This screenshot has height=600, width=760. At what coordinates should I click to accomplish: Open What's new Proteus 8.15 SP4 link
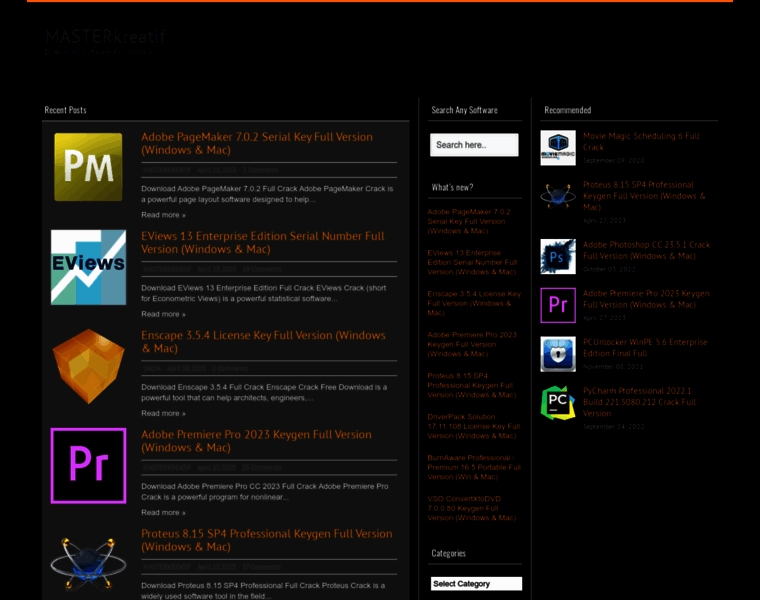(x=472, y=385)
